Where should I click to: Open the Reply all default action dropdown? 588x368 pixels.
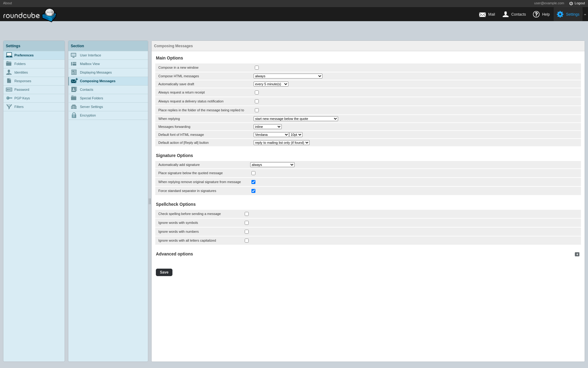tap(281, 143)
